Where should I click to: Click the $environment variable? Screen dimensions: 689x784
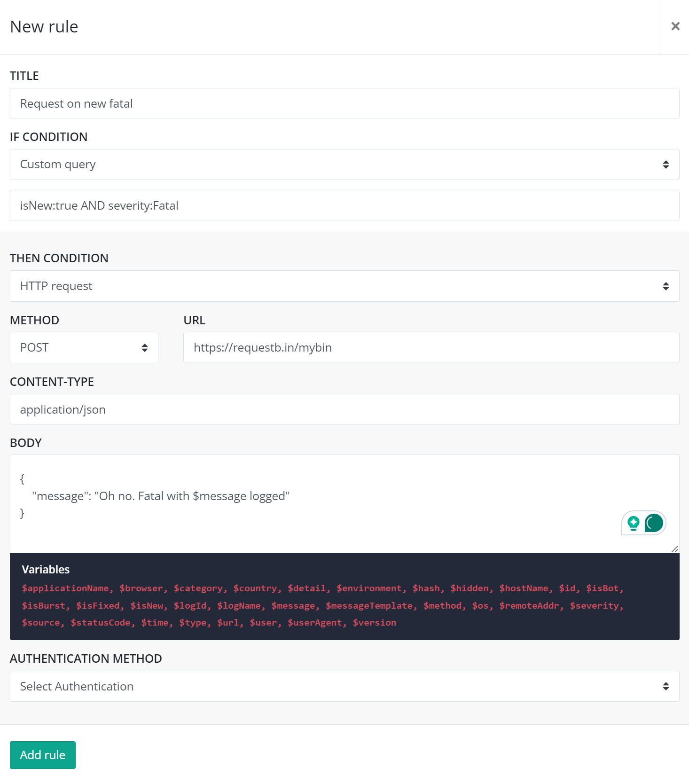point(369,588)
